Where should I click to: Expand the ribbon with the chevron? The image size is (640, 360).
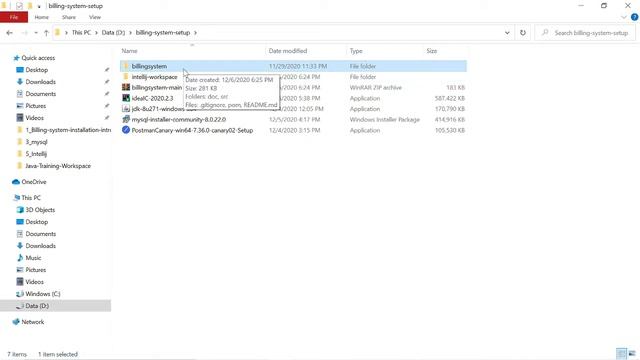(x=624, y=17)
